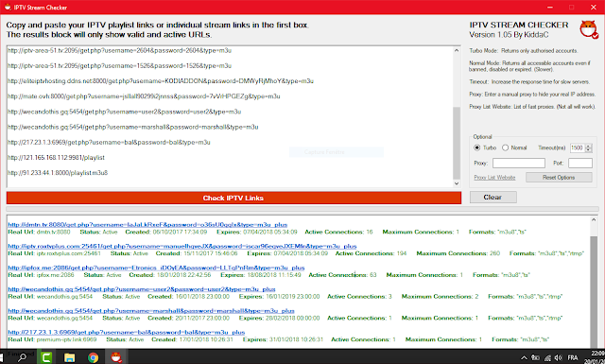Show hidden system tray icons
605x364 pixels.
point(524,357)
